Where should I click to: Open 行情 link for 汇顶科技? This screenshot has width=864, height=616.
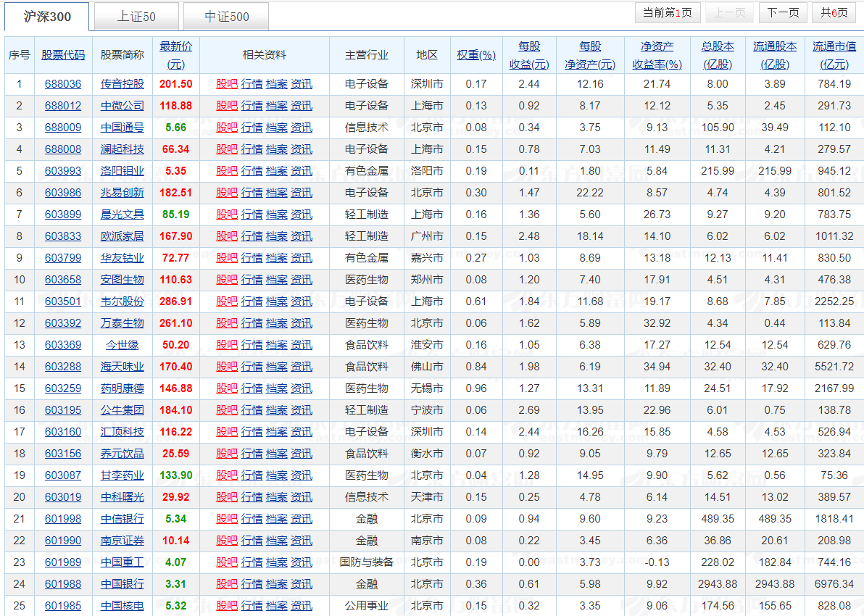click(x=252, y=432)
